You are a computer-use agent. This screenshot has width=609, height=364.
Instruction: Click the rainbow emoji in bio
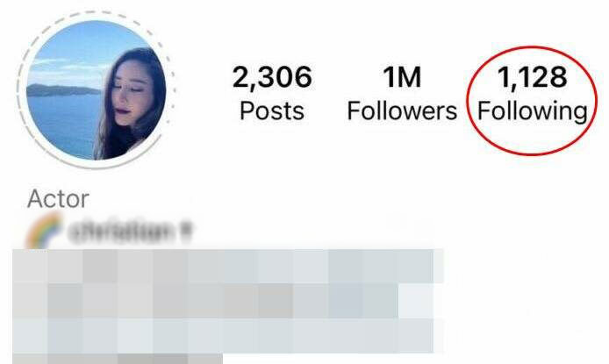click(44, 232)
